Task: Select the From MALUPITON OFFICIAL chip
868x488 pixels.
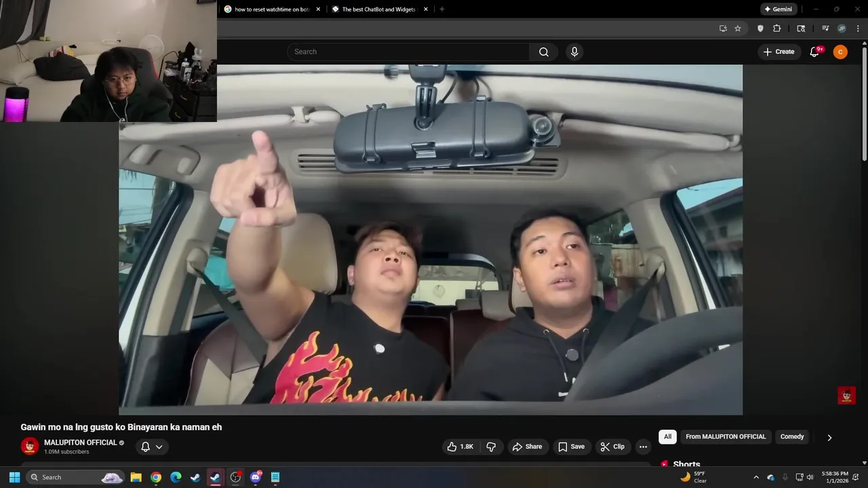Action: point(726,436)
